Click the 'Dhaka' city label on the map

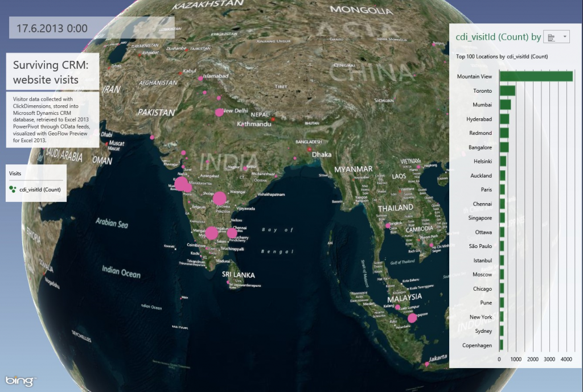pyautogui.click(x=322, y=154)
